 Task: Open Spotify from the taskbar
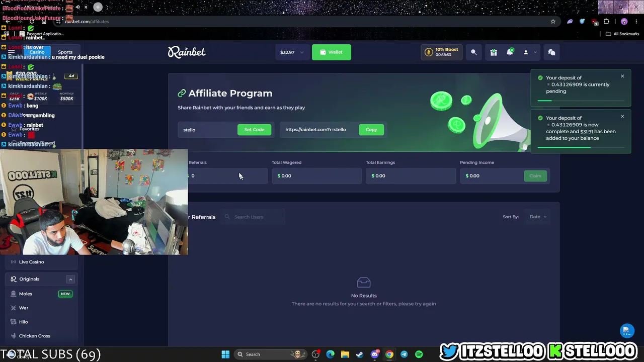pyautogui.click(x=419, y=354)
